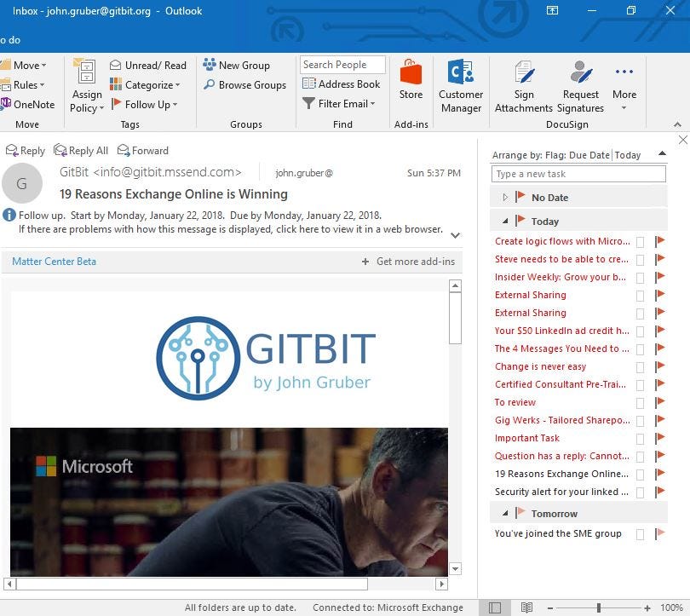Open Ribbon Display Options in title bar
The width and height of the screenshot is (690, 616).
click(x=552, y=10)
